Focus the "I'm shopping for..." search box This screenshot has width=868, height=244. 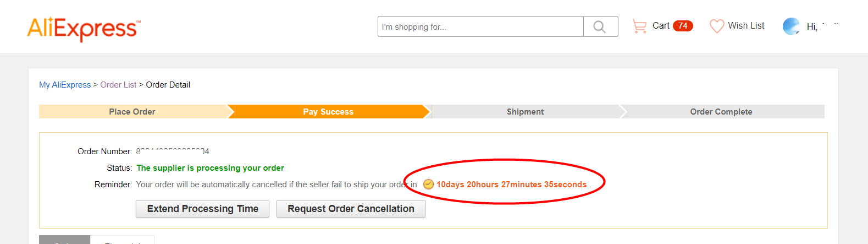[480, 26]
